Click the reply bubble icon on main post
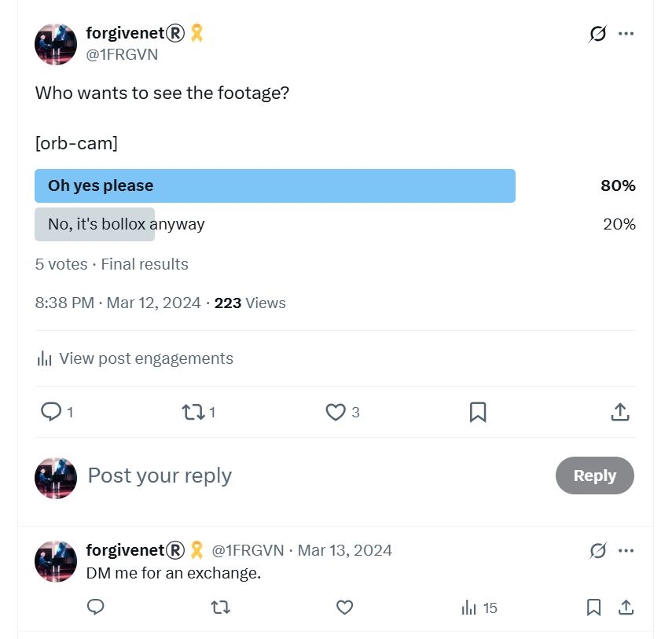 pyautogui.click(x=51, y=412)
